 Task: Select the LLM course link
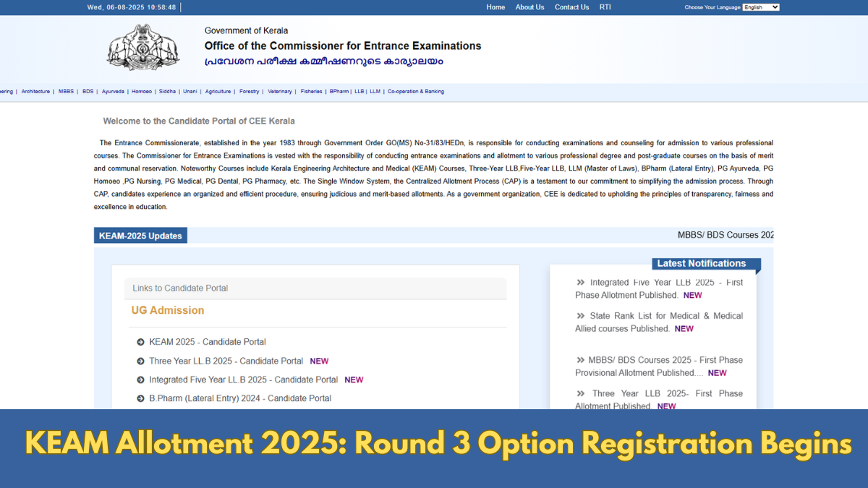(x=375, y=92)
